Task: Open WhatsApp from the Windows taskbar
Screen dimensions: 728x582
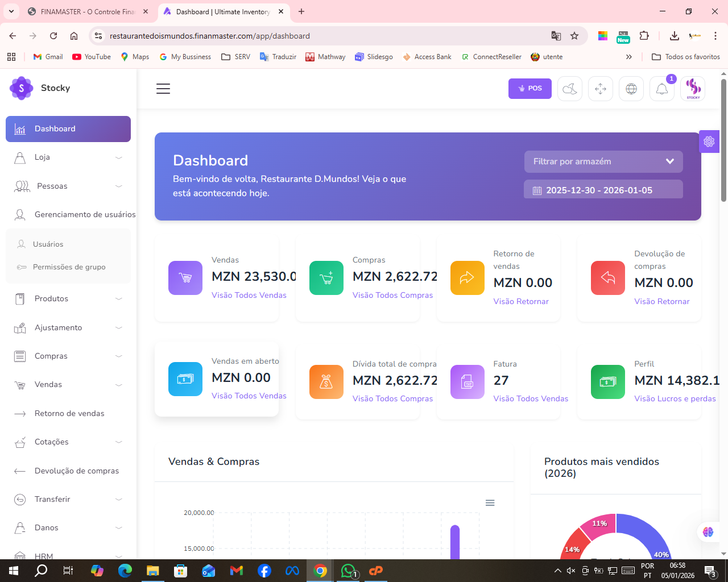Action: pyautogui.click(x=348, y=571)
